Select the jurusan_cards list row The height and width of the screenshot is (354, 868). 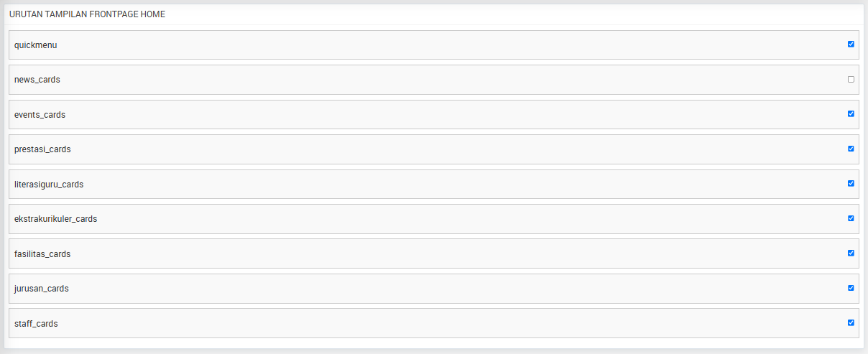(x=434, y=289)
